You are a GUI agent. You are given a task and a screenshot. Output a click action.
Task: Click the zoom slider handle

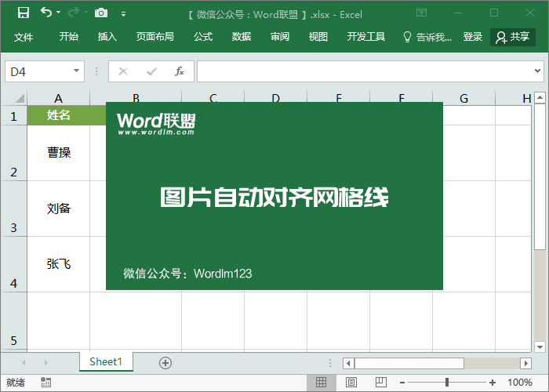coord(446,383)
